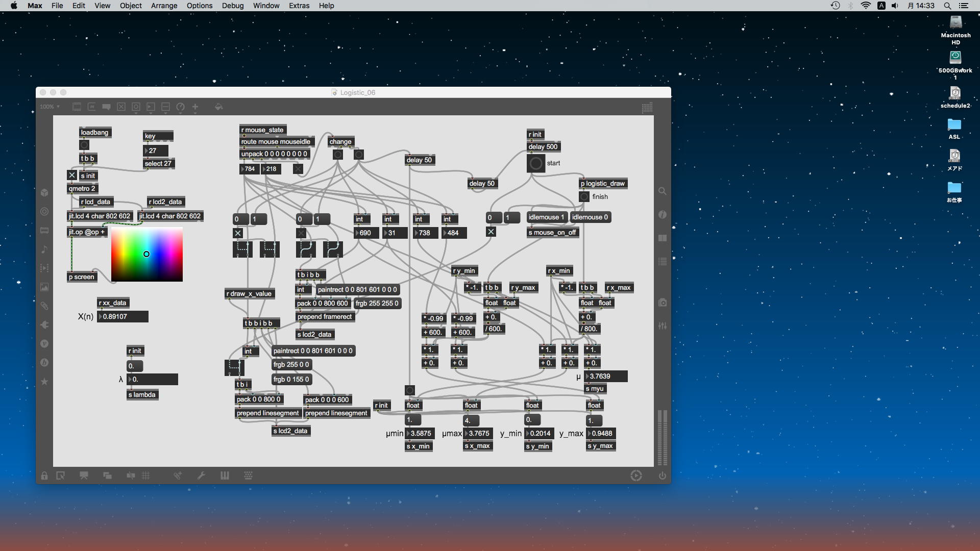Click the audio power icon at bottom right
Viewport: 980px width, 551px height.
pos(662,476)
